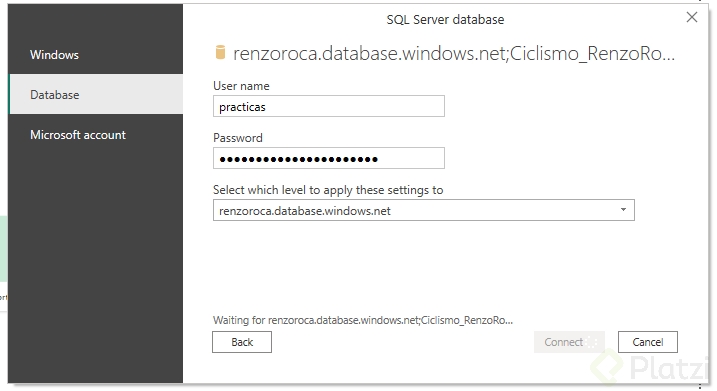Open the settings level dropdown
The width and height of the screenshot is (717, 391).
pos(423,210)
